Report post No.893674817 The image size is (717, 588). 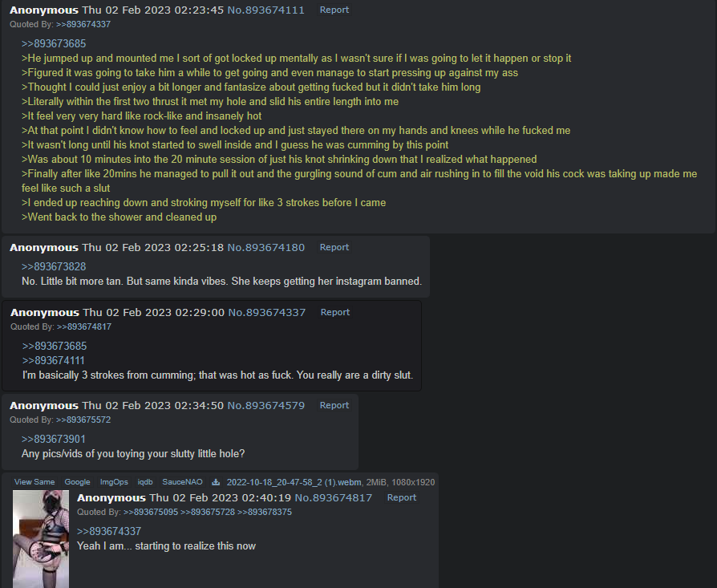point(402,497)
